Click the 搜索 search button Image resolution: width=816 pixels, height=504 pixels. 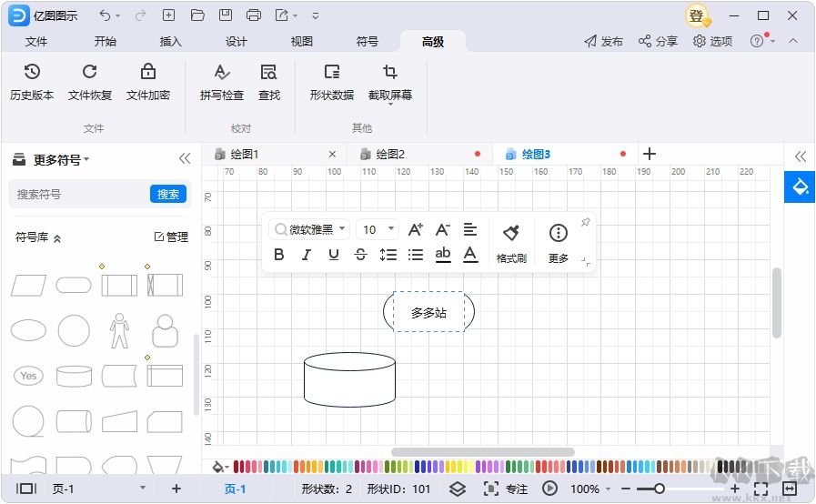point(168,194)
